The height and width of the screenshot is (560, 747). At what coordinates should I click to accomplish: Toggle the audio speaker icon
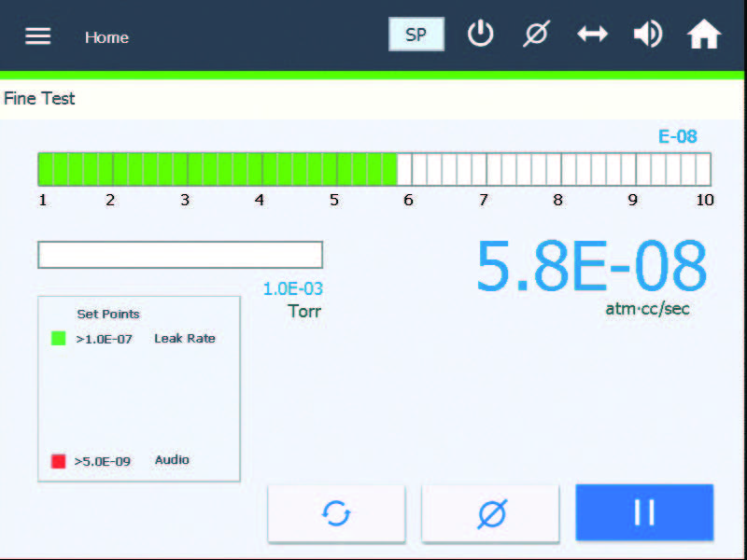coord(648,34)
